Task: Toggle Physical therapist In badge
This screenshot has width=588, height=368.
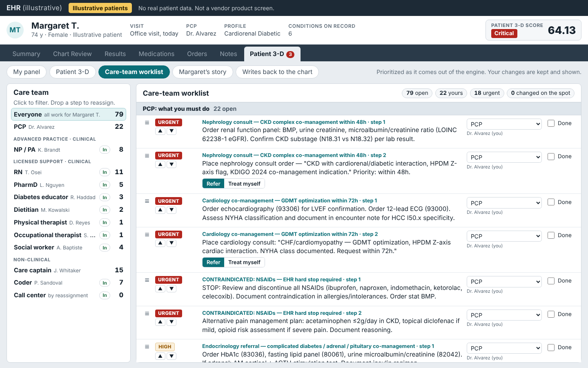Action: click(x=105, y=222)
